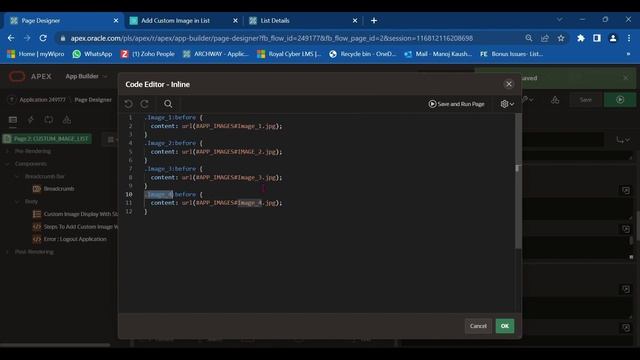This screenshot has width=640, height=360.
Task: Open WhatsApp bookmark
Action: pyautogui.click(x=92, y=54)
